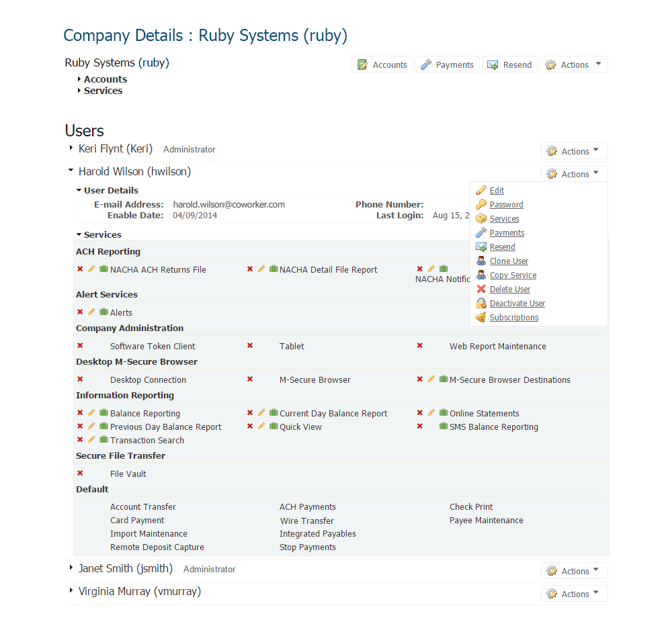The image size is (672, 626).
Task: Click the red X beside Tablet
Action: point(250,345)
